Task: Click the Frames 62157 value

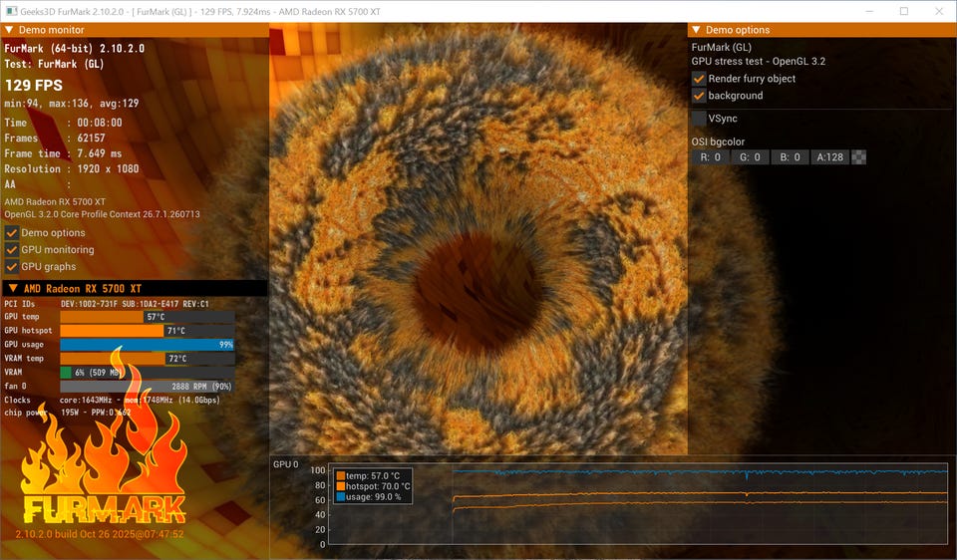Action: coord(91,139)
